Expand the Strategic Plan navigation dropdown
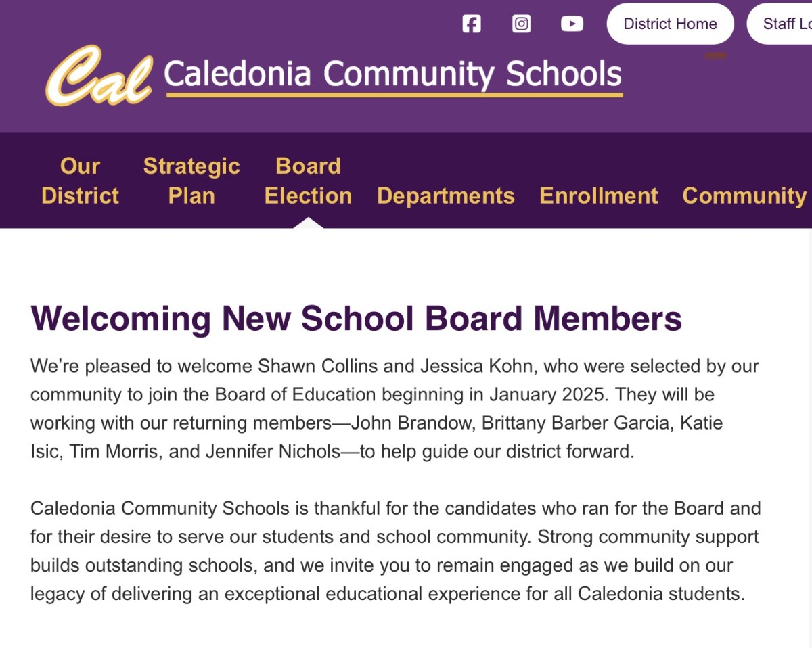This screenshot has width=812, height=648. (191, 181)
